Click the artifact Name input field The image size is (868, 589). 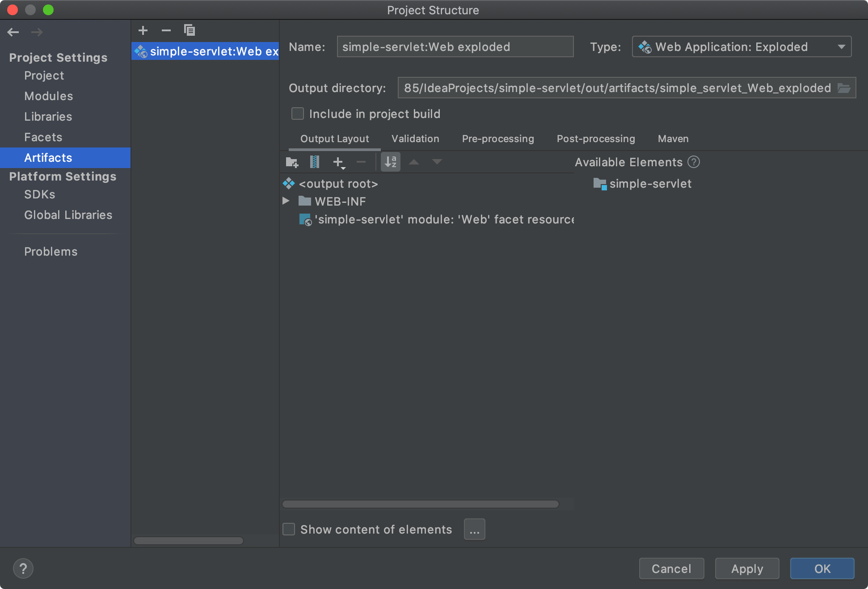click(x=455, y=47)
